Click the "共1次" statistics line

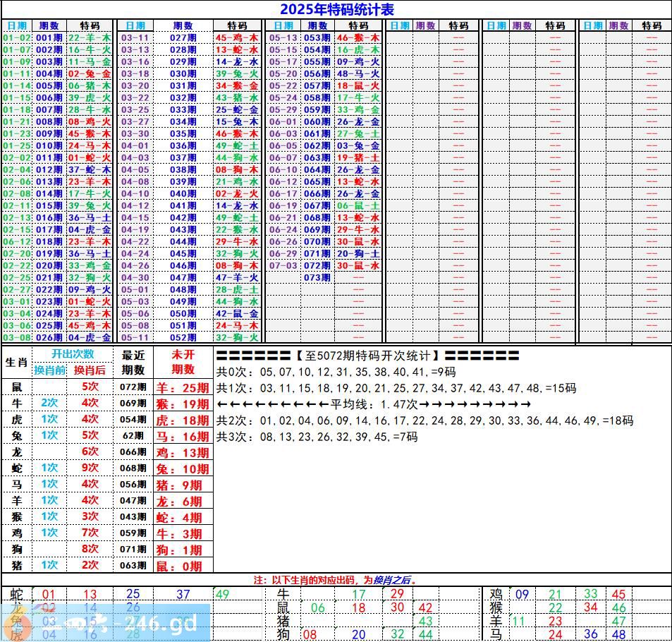pyautogui.click(x=396, y=388)
